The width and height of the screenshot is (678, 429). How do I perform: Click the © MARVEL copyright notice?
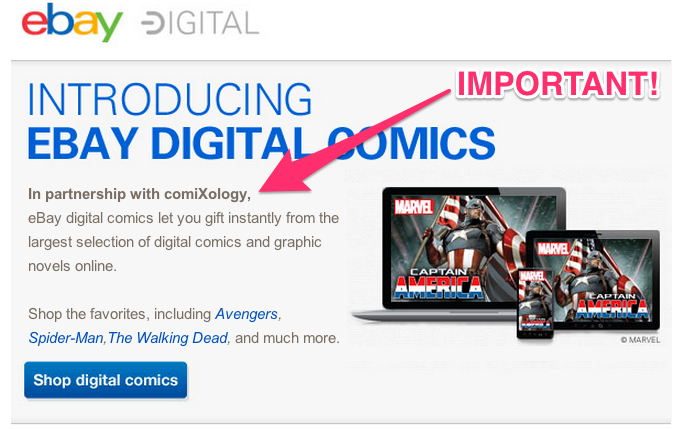click(640, 340)
